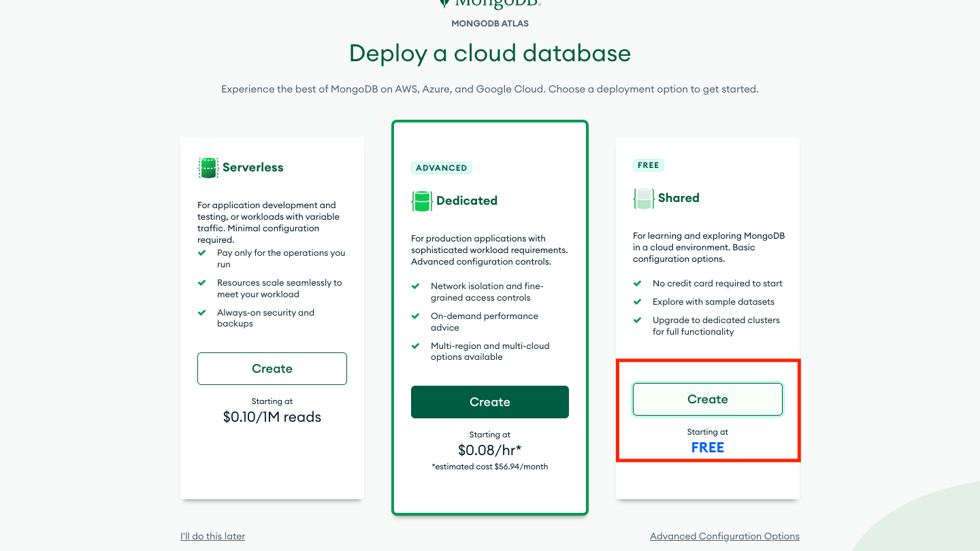
Task: Click the blue FREE price text
Action: coord(708,448)
